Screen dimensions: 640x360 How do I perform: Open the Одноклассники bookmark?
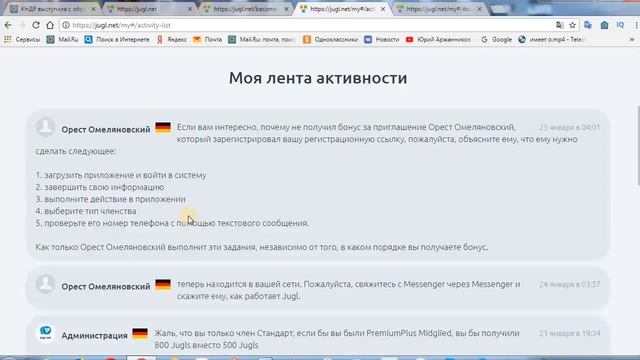coord(330,40)
